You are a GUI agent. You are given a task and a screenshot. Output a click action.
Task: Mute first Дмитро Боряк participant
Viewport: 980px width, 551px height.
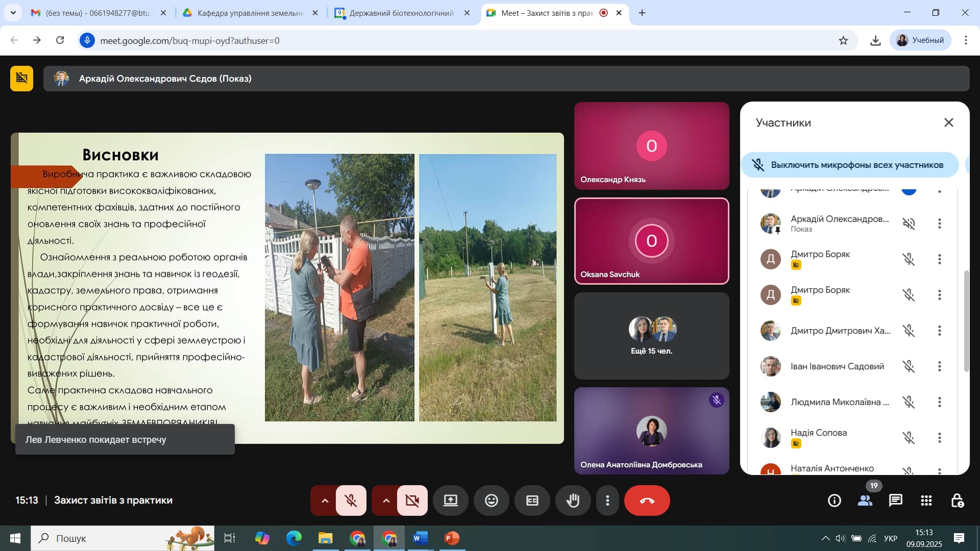pyautogui.click(x=909, y=259)
